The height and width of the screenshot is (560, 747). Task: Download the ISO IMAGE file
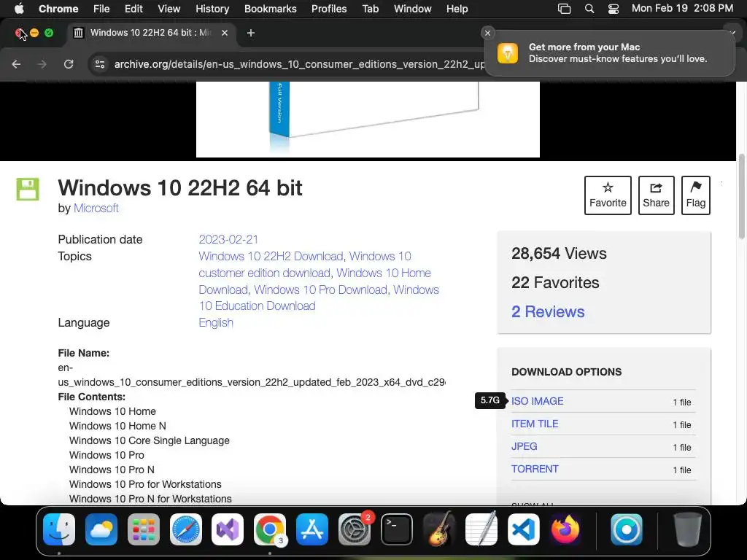(537, 401)
